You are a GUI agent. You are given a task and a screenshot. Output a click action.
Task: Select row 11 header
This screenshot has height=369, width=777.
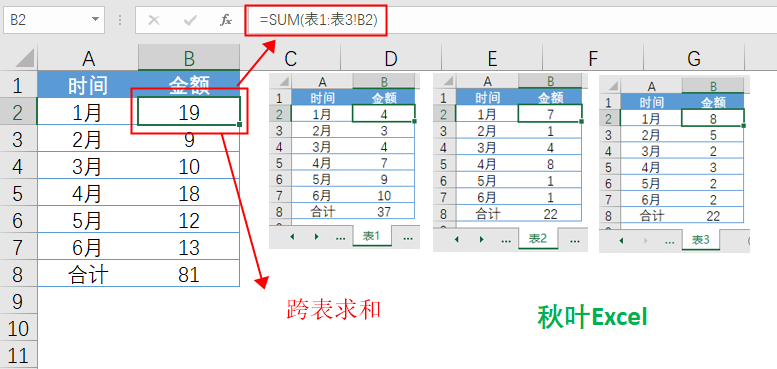coord(18,354)
